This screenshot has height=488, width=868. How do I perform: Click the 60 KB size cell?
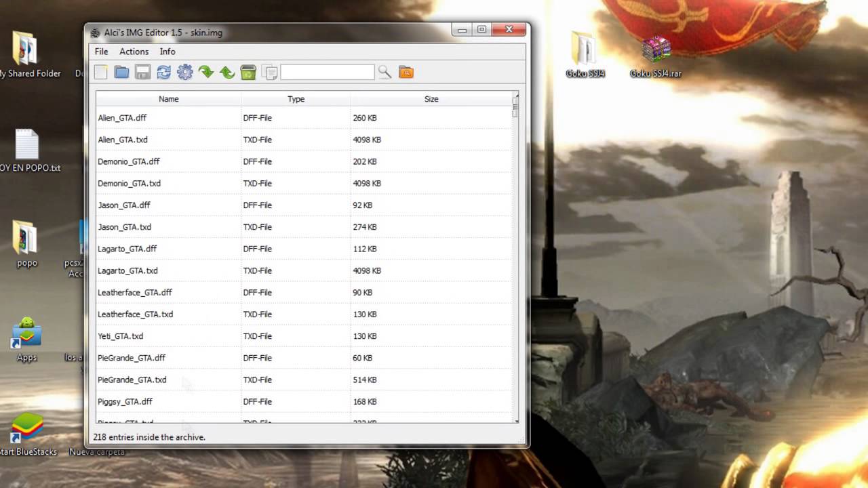[x=363, y=358]
